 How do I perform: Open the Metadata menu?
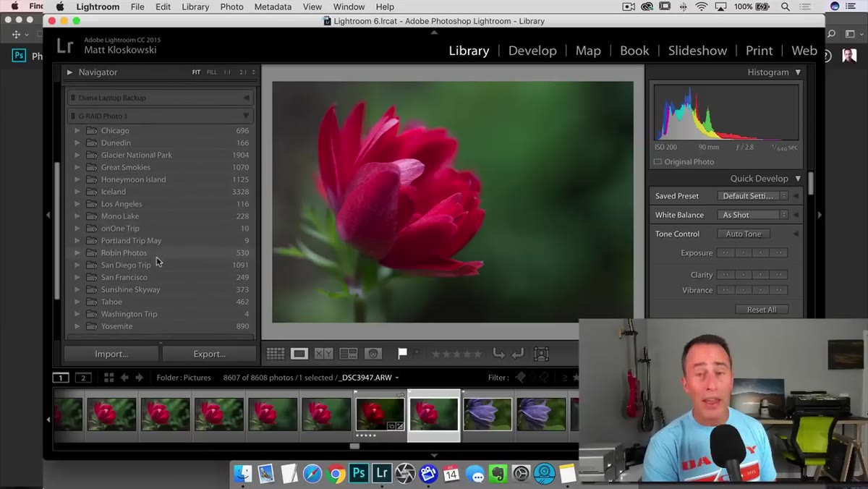tap(273, 7)
